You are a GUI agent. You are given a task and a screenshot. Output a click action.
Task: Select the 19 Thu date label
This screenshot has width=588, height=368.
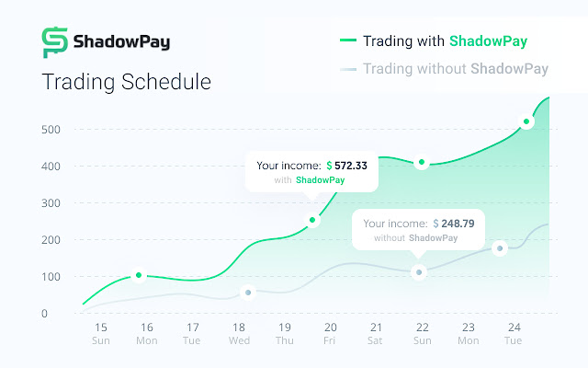tap(284, 333)
